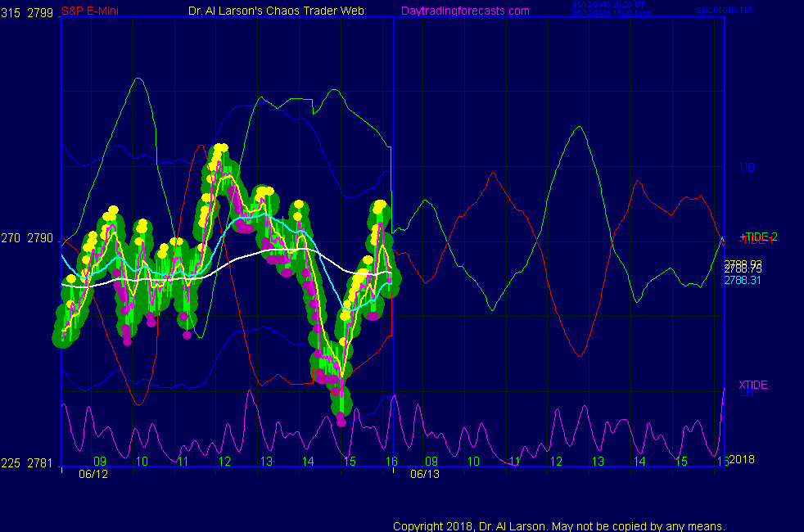
Task: Click the 15 hour marker of 06/13 session
Action: 680,462
